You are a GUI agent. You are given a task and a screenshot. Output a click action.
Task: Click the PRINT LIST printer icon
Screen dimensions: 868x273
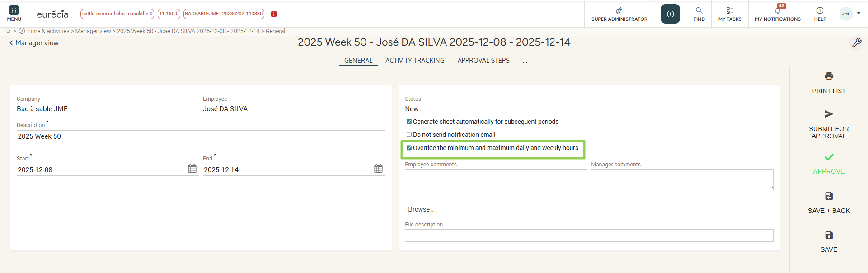pyautogui.click(x=829, y=76)
